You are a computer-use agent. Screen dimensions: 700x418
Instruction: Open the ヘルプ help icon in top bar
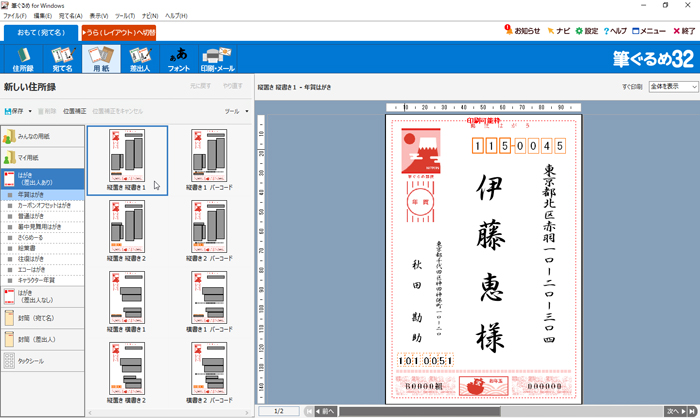point(617,31)
